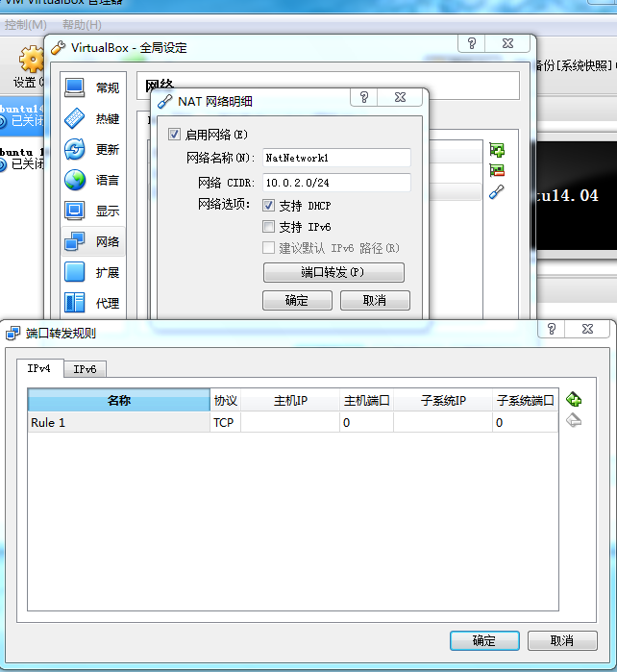Click the empty Guest IP cell of Rule 1
Viewport: 617px width, 672px height.
click(x=443, y=423)
